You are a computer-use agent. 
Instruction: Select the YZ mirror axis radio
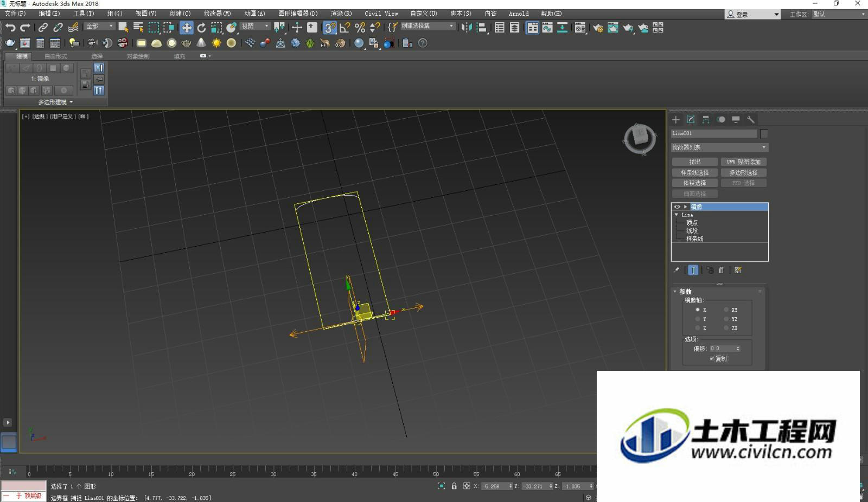[x=726, y=319]
